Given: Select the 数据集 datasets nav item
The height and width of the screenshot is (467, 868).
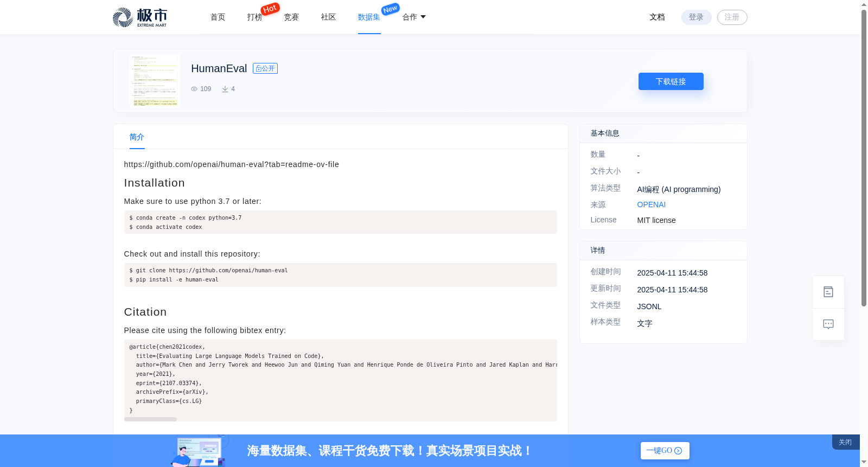Looking at the screenshot, I should coord(369,17).
